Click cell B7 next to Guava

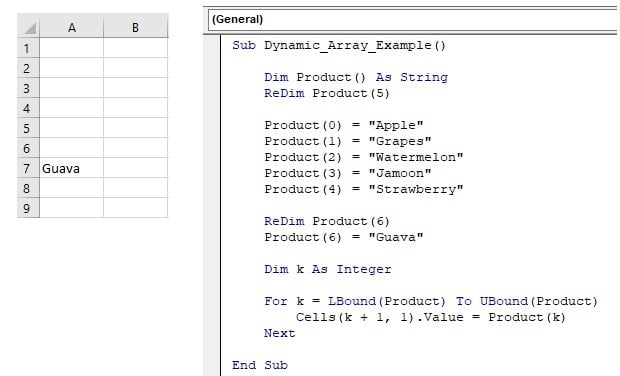pos(135,168)
